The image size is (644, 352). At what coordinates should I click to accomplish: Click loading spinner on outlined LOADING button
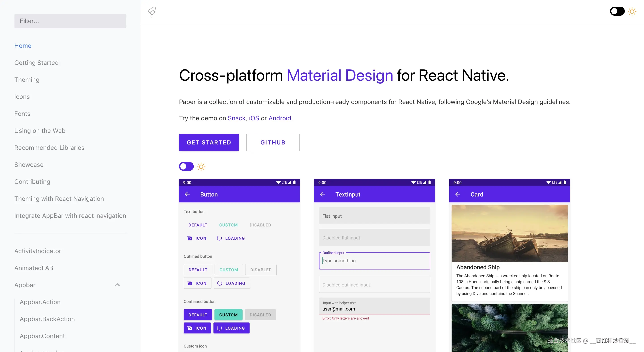[x=220, y=283]
